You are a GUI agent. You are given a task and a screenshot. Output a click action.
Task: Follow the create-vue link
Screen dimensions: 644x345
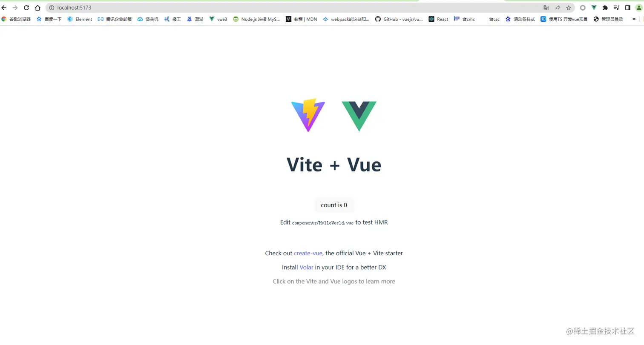[308, 253]
